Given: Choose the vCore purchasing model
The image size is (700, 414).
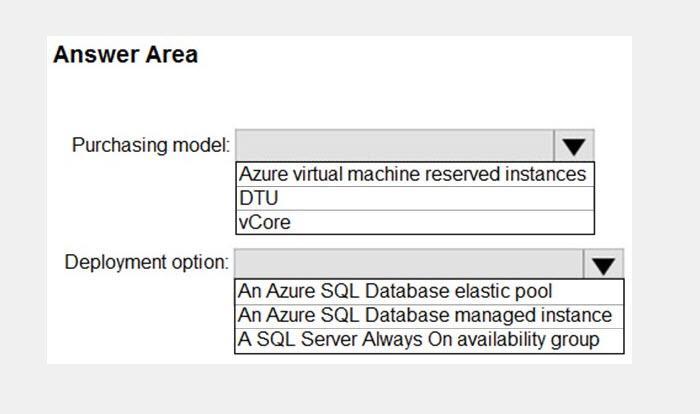Looking at the screenshot, I should coord(415,222).
